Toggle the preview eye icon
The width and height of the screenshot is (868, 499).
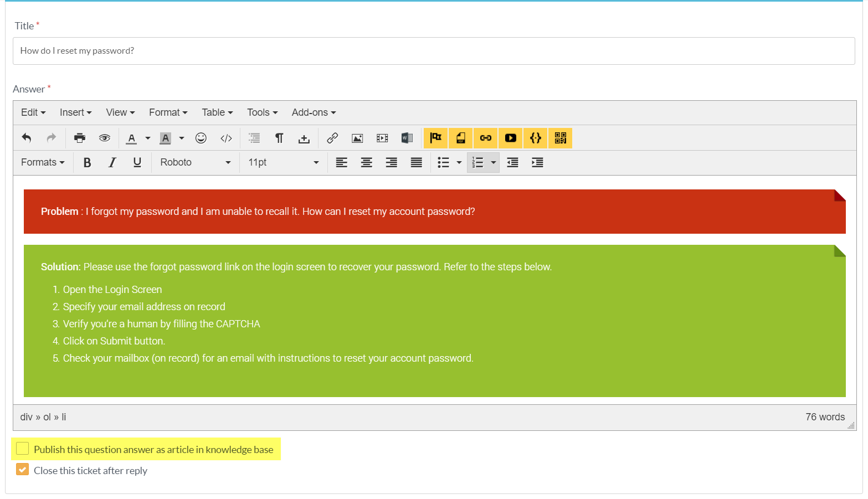pyautogui.click(x=105, y=138)
